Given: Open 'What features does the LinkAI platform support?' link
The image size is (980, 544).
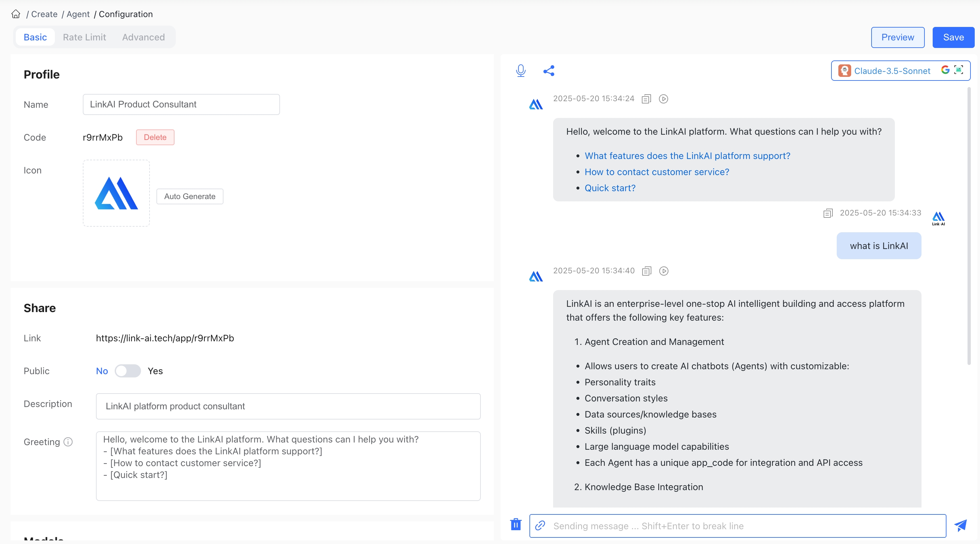Looking at the screenshot, I should [x=688, y=156].
